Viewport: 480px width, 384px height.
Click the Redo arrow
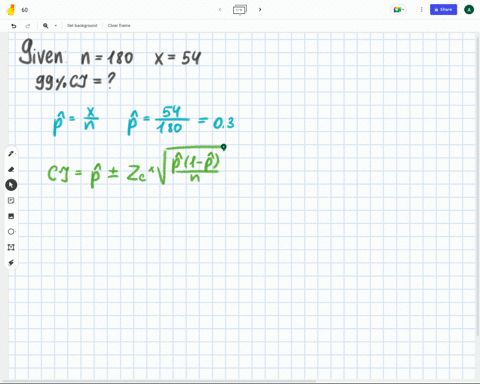pos(28,26)
